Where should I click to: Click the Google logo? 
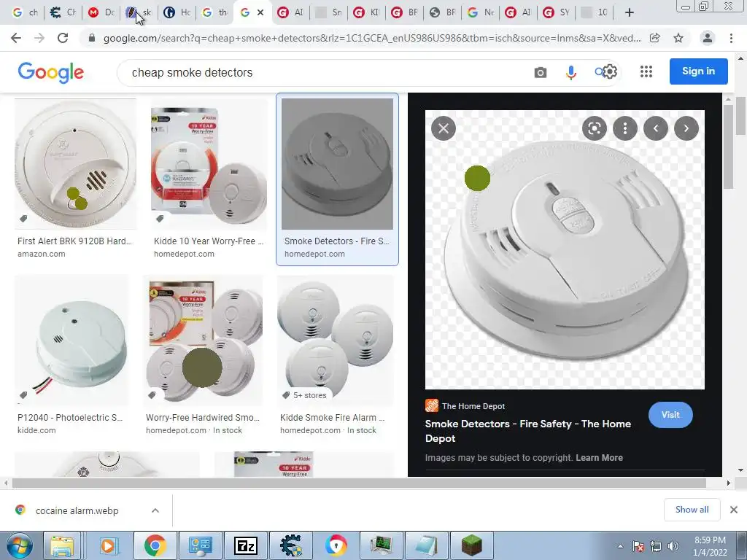point(51,72)
